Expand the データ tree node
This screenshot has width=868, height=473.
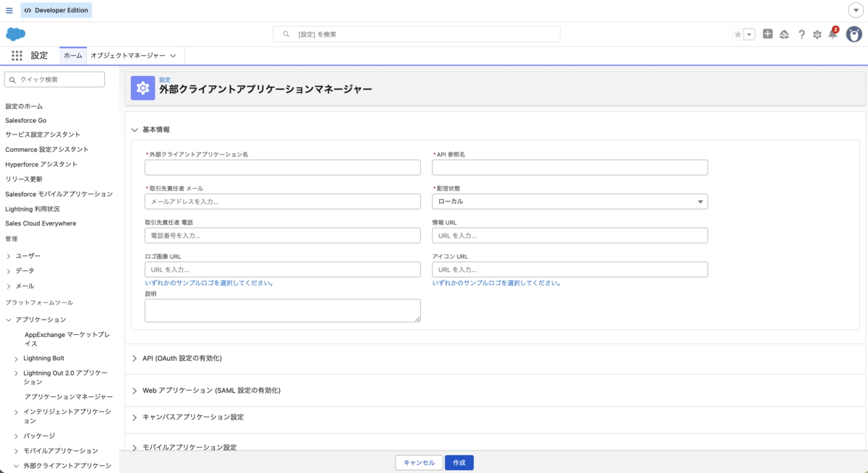[x=9, y=270]
